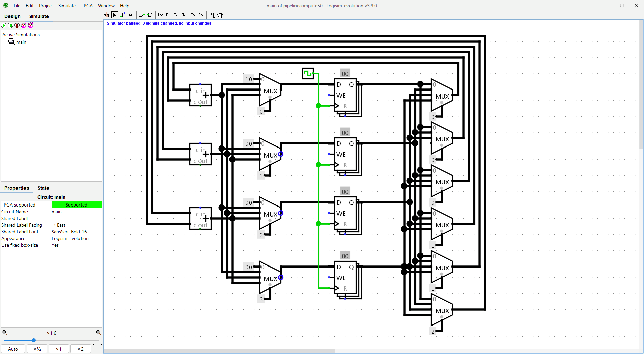Viewport: 644px width, 354px height.
Task: Click the Circuit Name value main
Action: point(76,212)
